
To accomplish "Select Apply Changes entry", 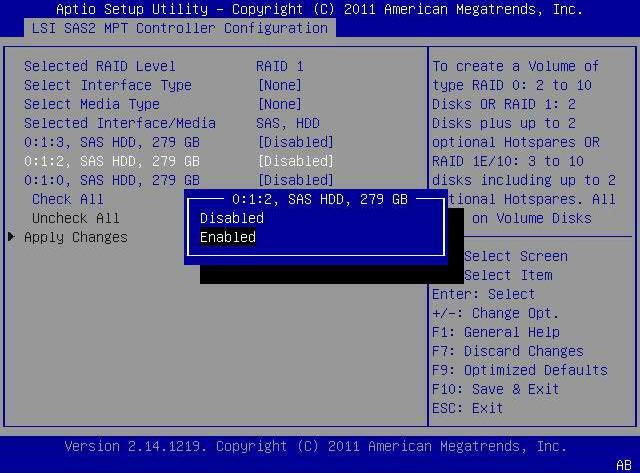I will [x=76, y=237].
